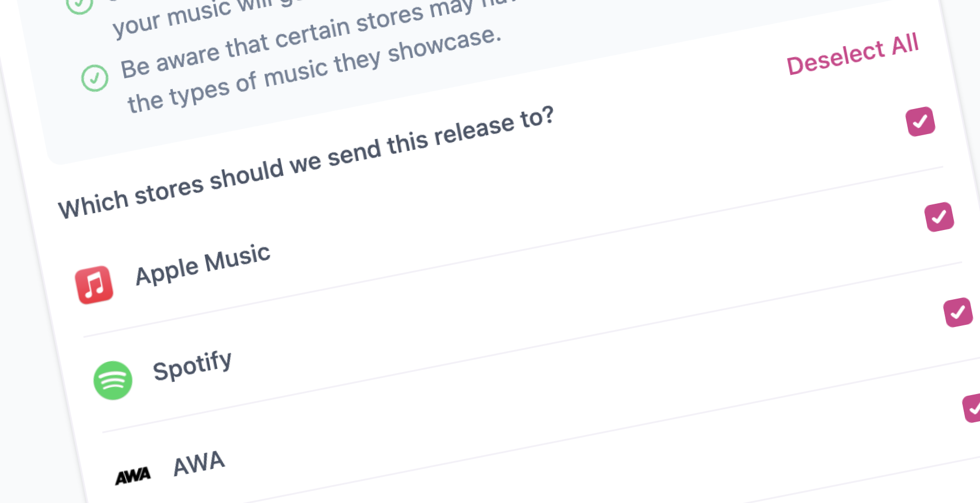
Task: Click the Deselect All link
Action: tap(852, 54)
